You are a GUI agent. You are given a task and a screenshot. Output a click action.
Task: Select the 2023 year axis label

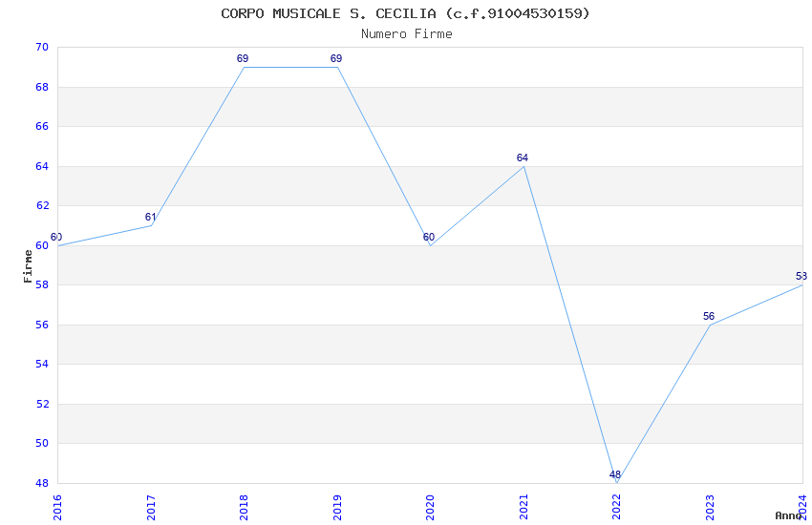point(710,507)
